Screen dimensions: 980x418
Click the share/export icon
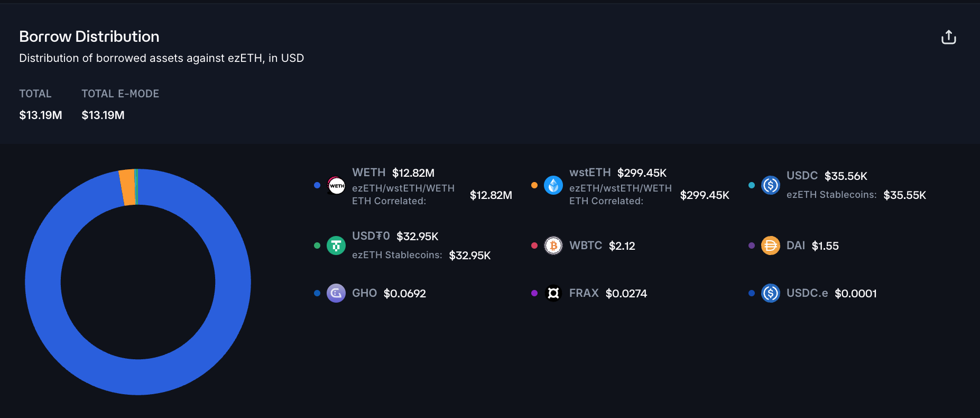(x=948, y=37)
